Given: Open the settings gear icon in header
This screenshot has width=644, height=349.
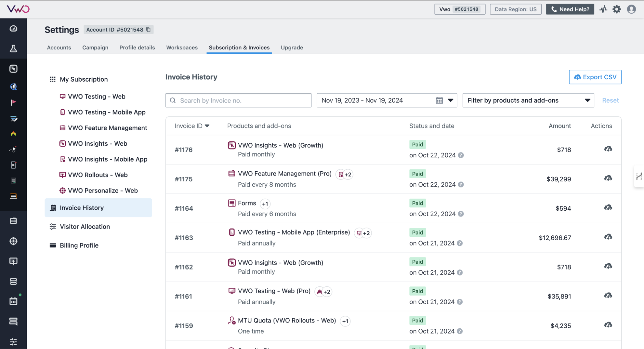Looking at the screenshot, I should [617, 9].
